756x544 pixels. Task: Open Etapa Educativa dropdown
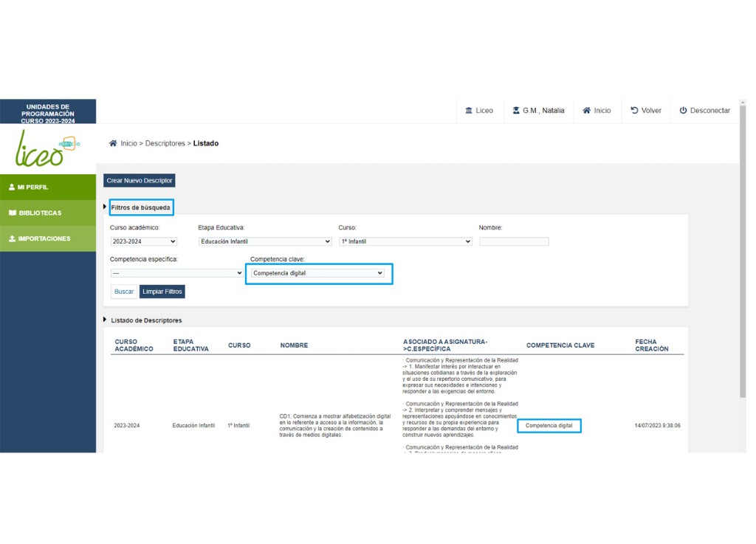[265, 241]
